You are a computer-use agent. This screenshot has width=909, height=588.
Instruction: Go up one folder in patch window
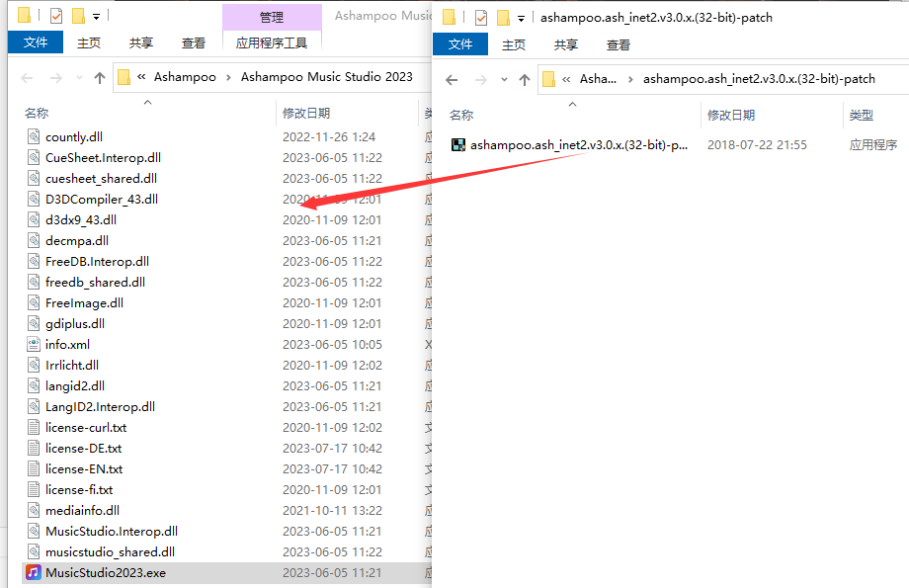tap(525, 80)
